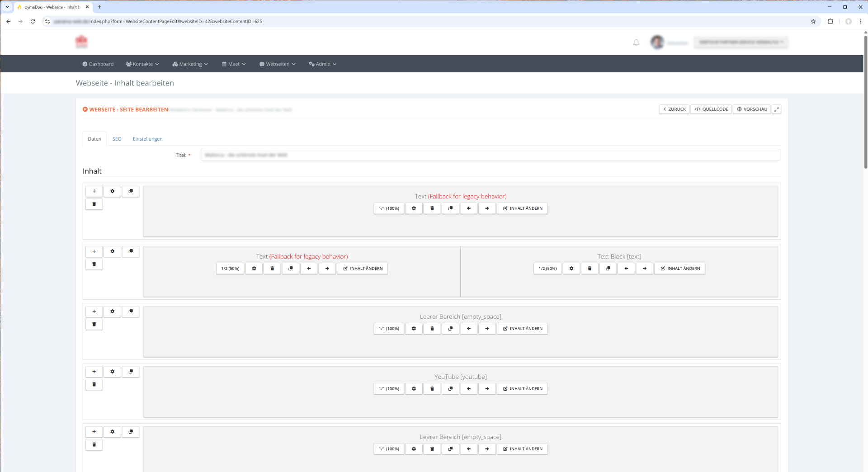Duplicate the first content row
Screen dimensions: 868x472
coord(131,191)
